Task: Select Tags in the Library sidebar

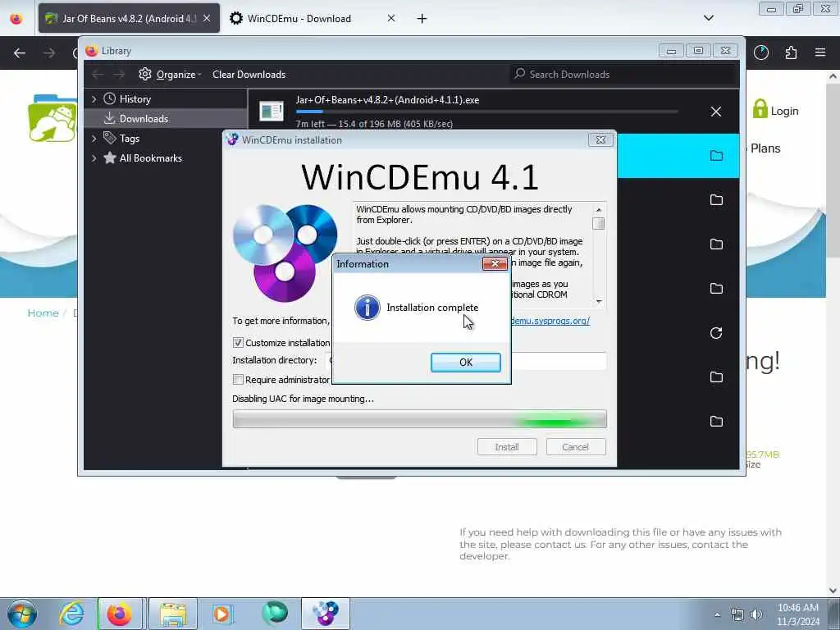Action: pyautogui.click(x=129, y=138)
